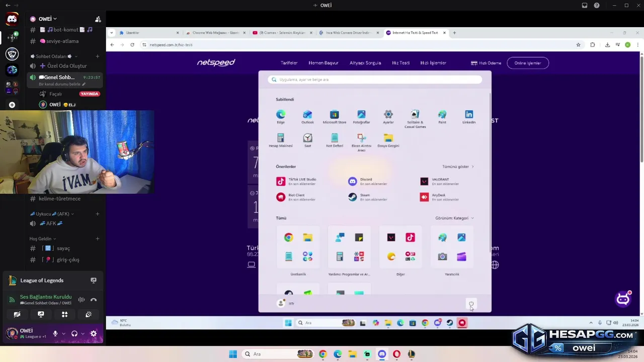Open the noise suppression waveform icon

[x=82, y=300]
